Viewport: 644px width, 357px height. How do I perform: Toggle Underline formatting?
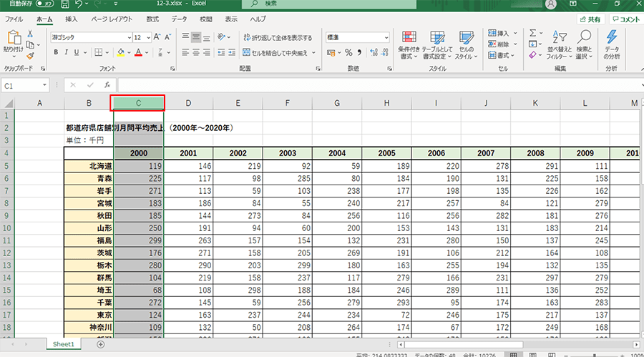coord(77,53)
